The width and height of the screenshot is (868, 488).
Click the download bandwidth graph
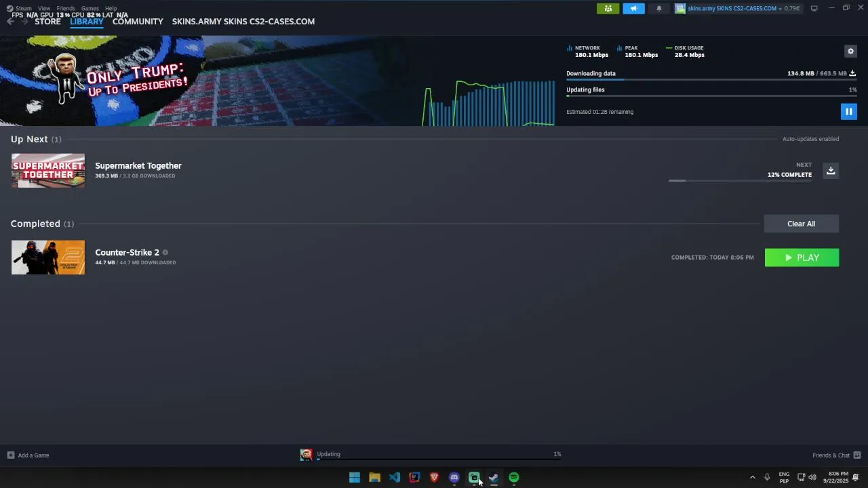click(x=488, y=103)
